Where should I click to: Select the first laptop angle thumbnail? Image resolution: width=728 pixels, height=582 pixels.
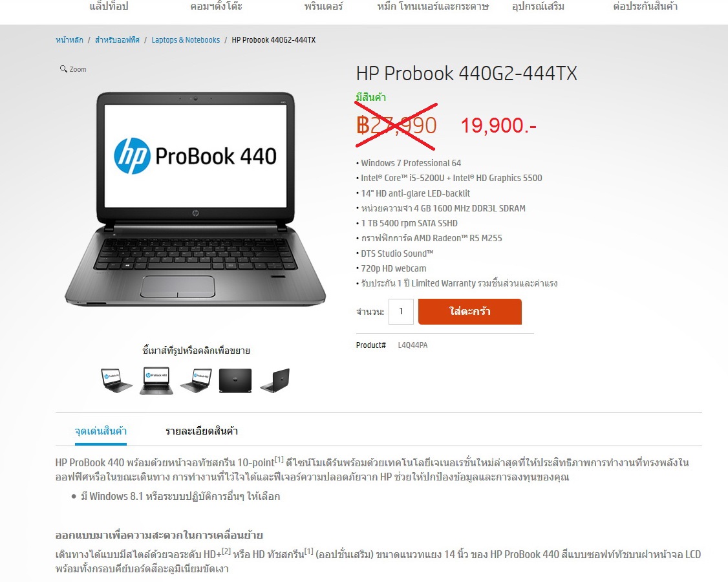116,380
